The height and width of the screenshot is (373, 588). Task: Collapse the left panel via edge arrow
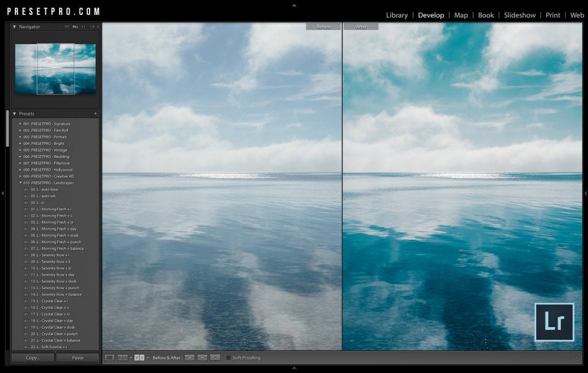point(3,193)
